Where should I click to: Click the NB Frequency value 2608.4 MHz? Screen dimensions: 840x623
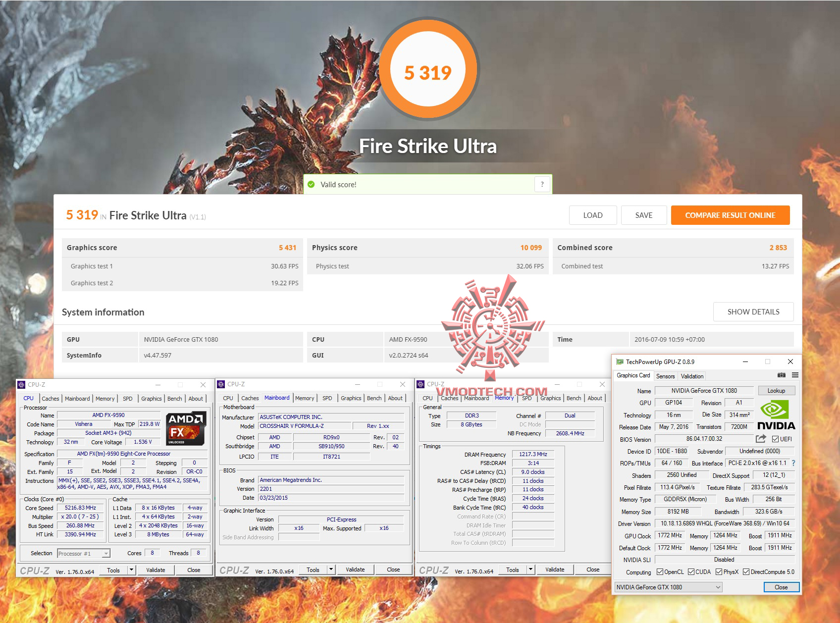570,433
